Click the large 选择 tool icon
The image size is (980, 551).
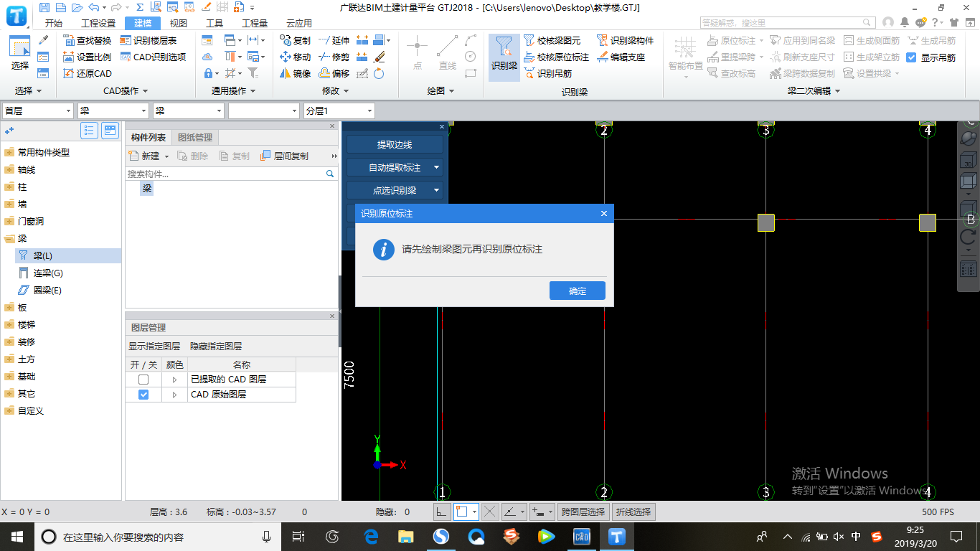[x=20, y=52]
